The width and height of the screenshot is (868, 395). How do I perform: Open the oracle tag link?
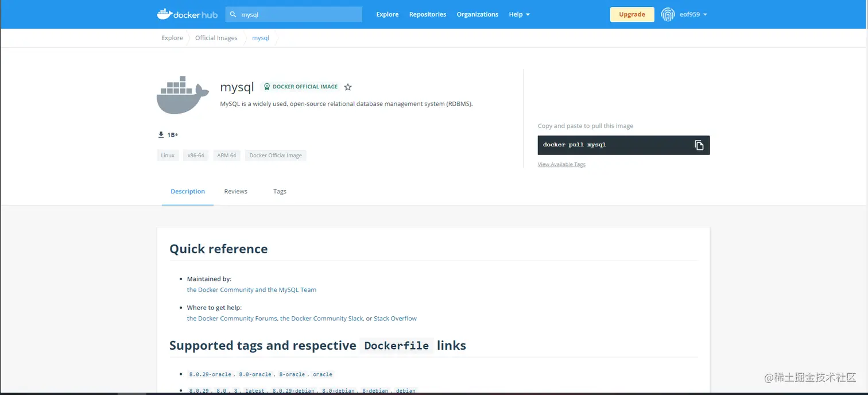[x=322, y=374]
